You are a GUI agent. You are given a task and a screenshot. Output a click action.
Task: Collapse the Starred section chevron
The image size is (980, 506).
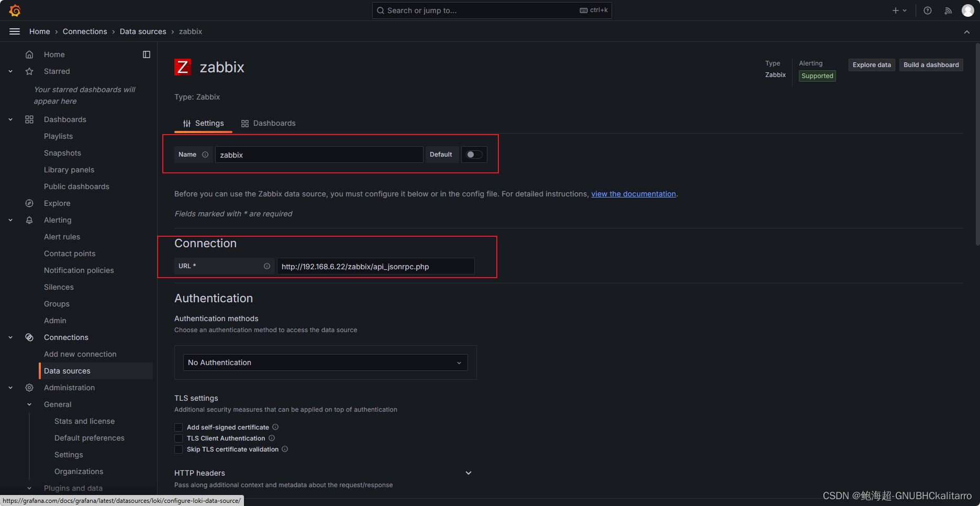(10, 71)
